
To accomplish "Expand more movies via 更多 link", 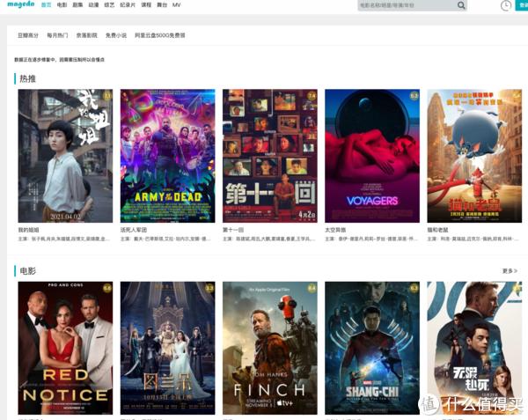I will click(510, 271).
